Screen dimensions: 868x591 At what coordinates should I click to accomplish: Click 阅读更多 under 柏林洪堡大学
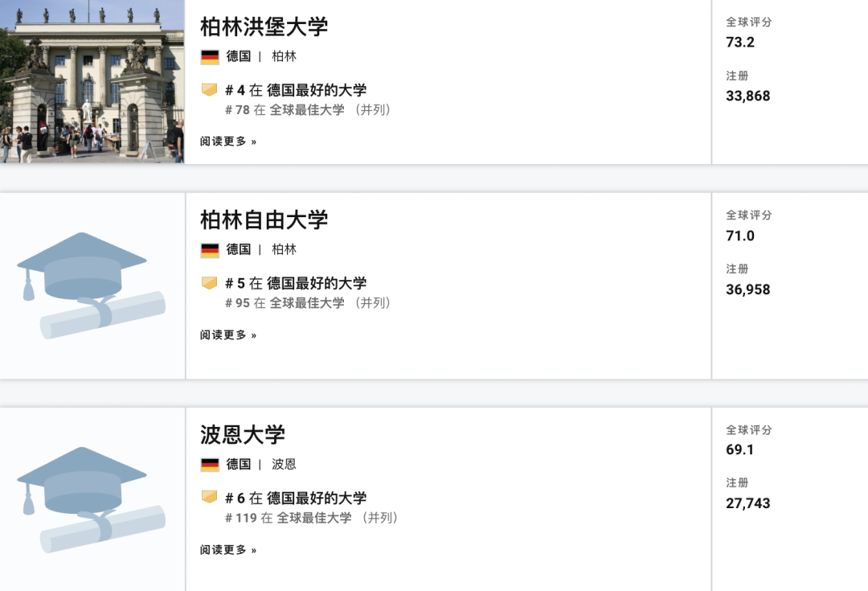(x=228, y=142)
